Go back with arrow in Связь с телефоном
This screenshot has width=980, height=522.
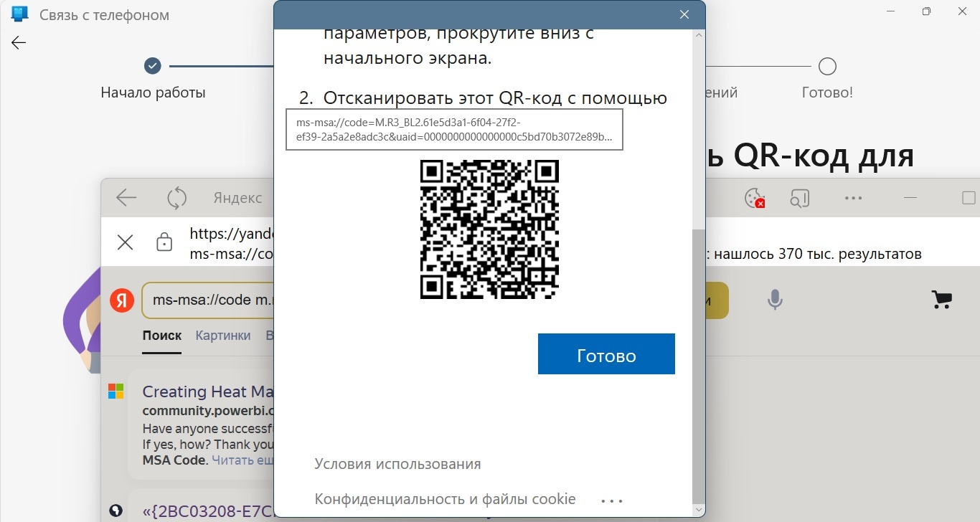pyautogui.click(x=19, y=42)
